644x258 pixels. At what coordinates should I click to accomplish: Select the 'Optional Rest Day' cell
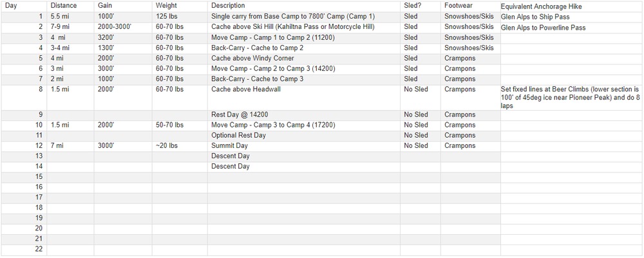pyautogui.click(x=238, y=136)
